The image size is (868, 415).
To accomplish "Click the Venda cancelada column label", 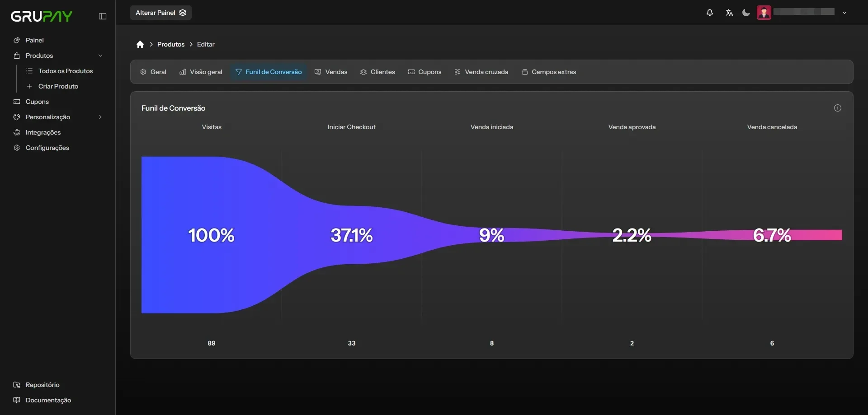I will [x=772, y=127].
